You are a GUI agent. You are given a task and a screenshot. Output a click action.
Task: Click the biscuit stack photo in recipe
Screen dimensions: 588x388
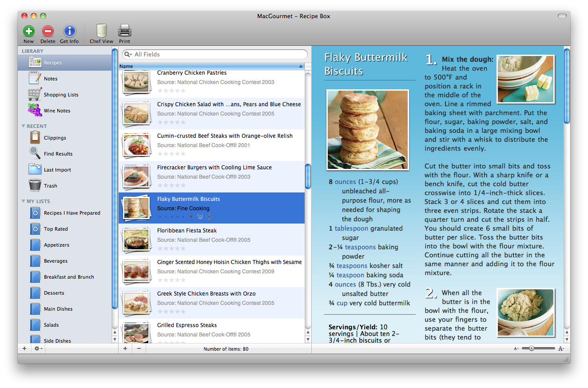[368, 130]
